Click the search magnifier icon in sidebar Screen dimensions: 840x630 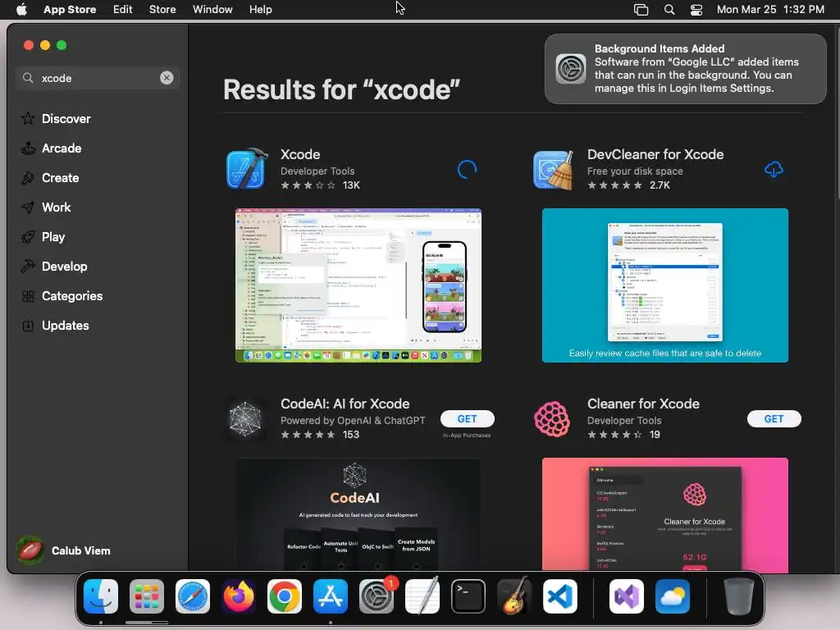[x=28, y=78]
